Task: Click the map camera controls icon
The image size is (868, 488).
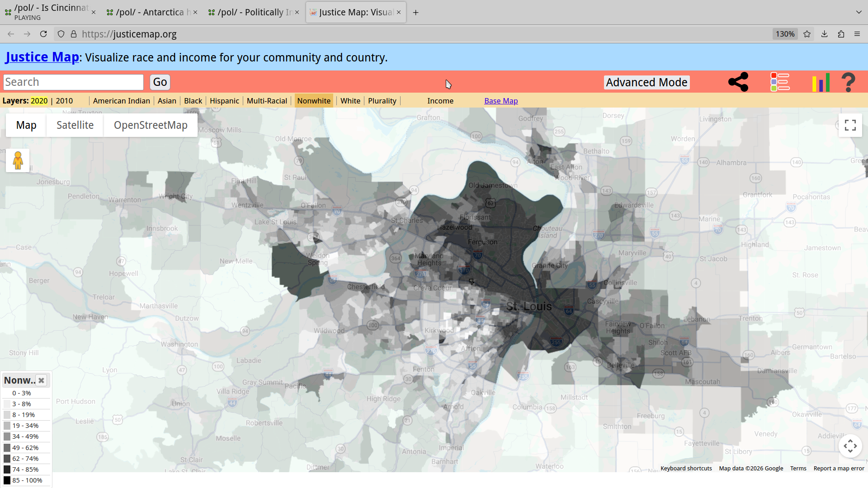Action: (x=850, y=446)
